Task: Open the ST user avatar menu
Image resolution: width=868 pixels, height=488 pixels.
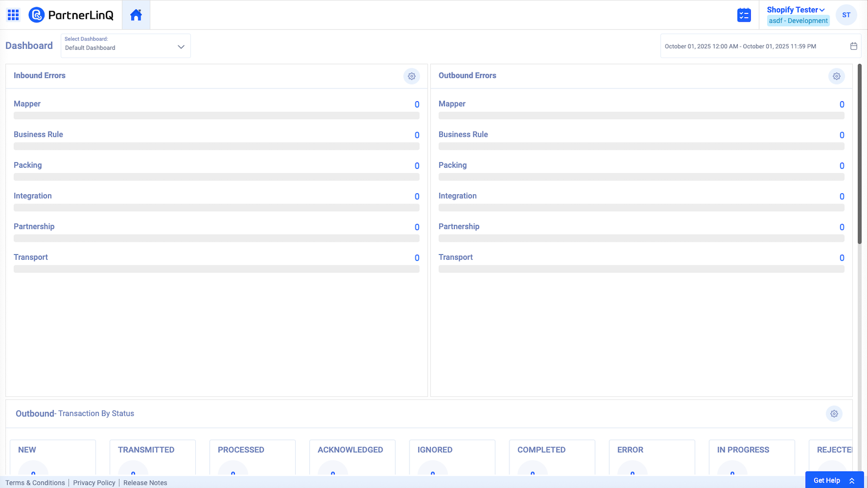Action: tap(846, 15)
